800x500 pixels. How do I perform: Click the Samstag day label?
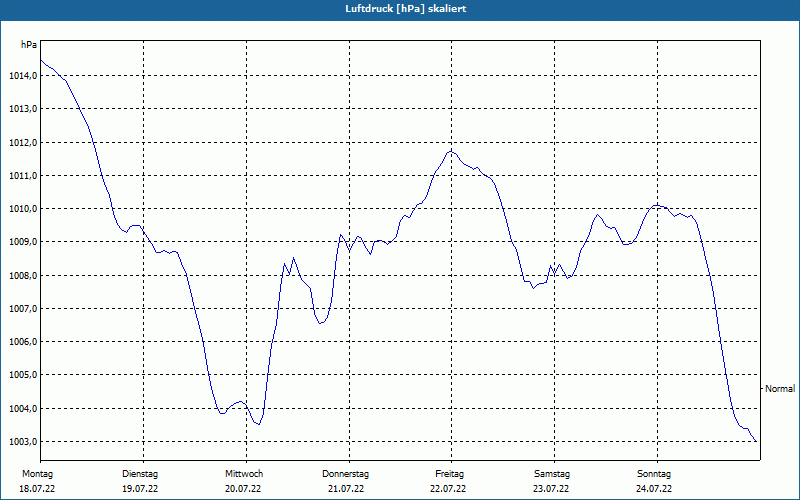552,474
